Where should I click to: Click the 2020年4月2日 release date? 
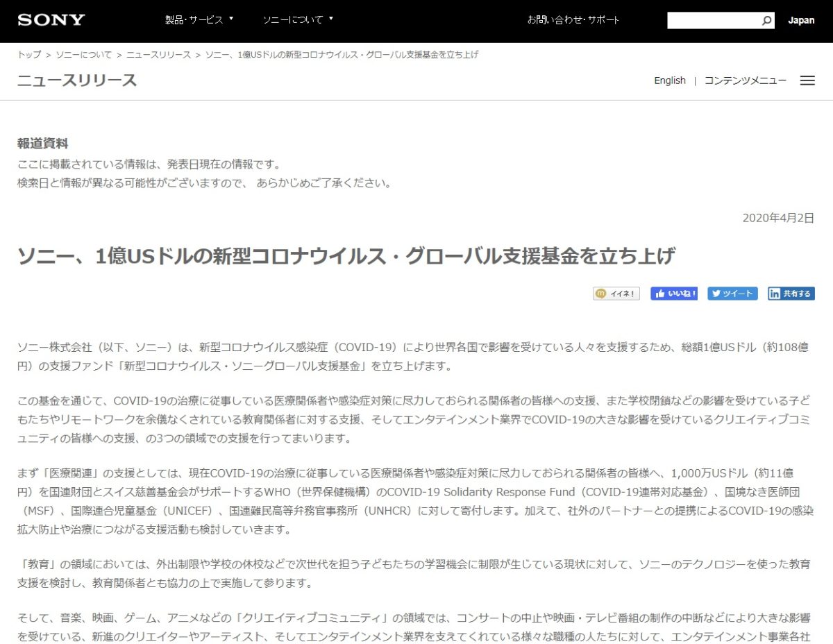pos(778,218)
